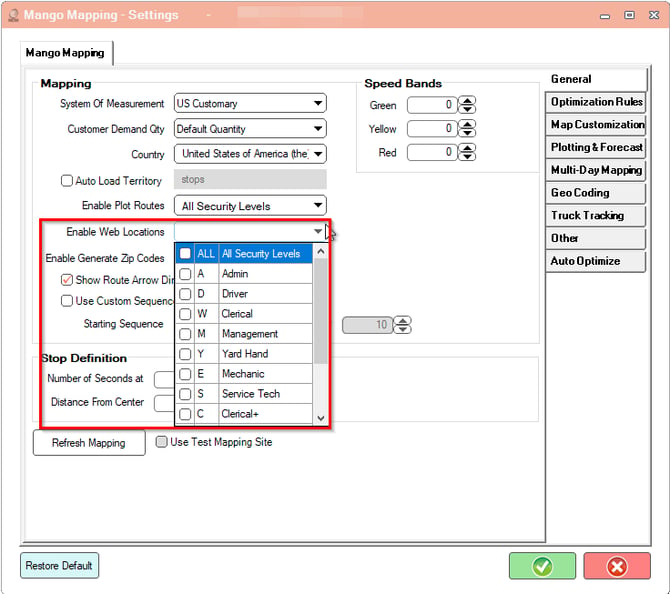Open the Other side tab
This screenshot has width=670, height=594.
596,238
